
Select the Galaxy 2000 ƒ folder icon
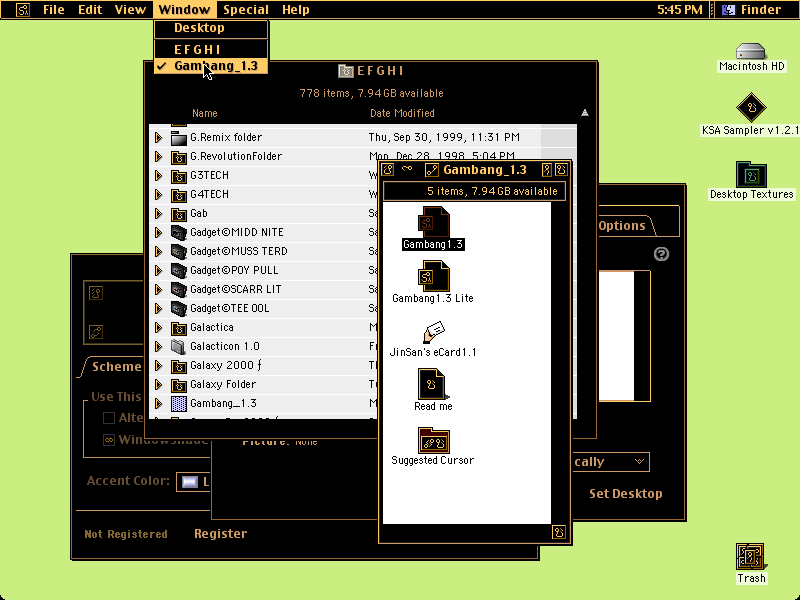pos(179,366)
